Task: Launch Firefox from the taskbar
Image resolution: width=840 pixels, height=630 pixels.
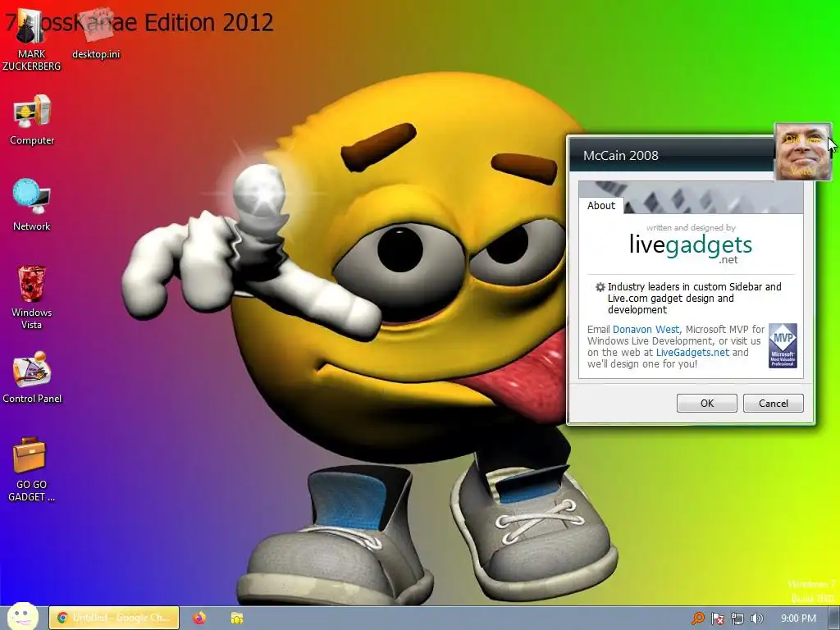Action: (x=199, y=618)
